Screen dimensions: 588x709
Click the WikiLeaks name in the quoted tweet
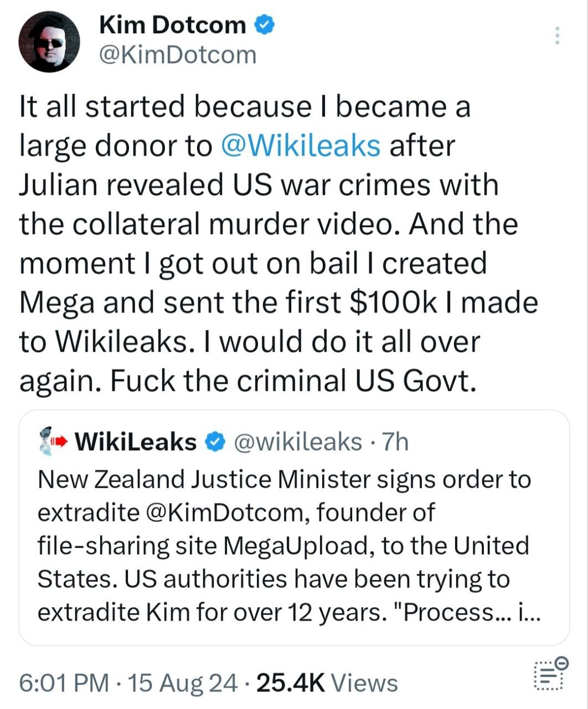(x=136, y=442)
